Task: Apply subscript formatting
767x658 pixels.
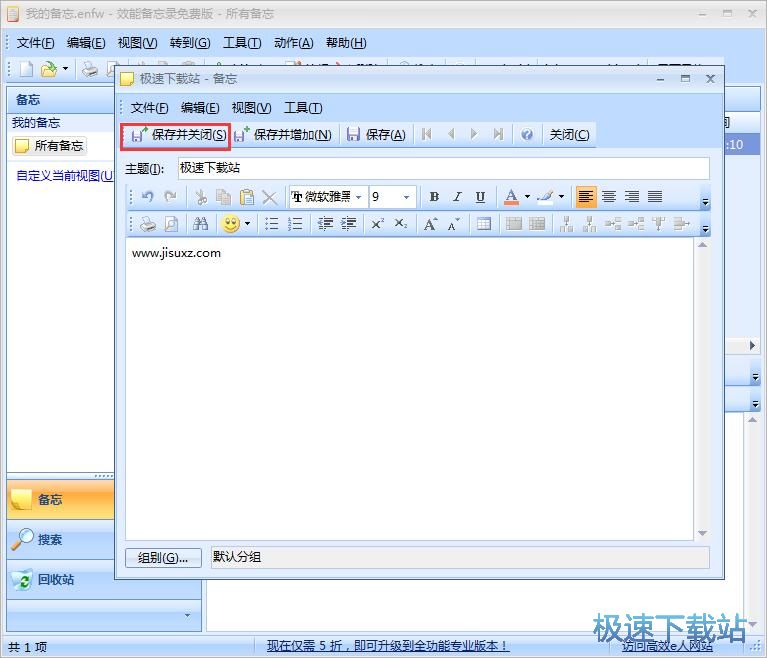Action: point(401,224)
